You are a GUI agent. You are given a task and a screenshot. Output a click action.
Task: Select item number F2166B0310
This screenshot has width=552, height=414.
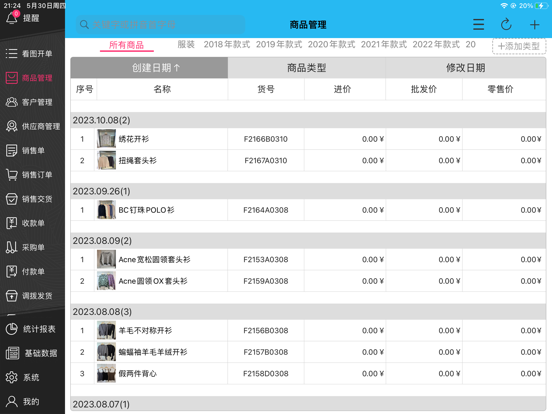click(266, 139)
